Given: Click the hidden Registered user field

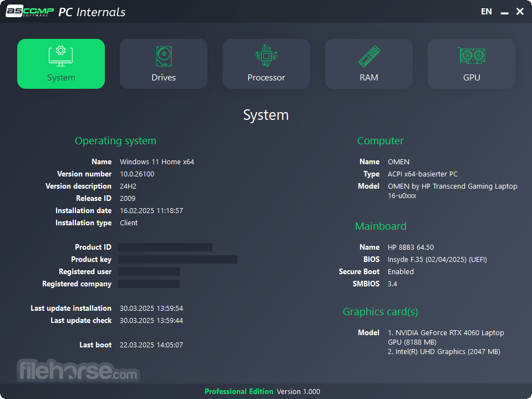Looking at the screenshot, I should 149,272.
